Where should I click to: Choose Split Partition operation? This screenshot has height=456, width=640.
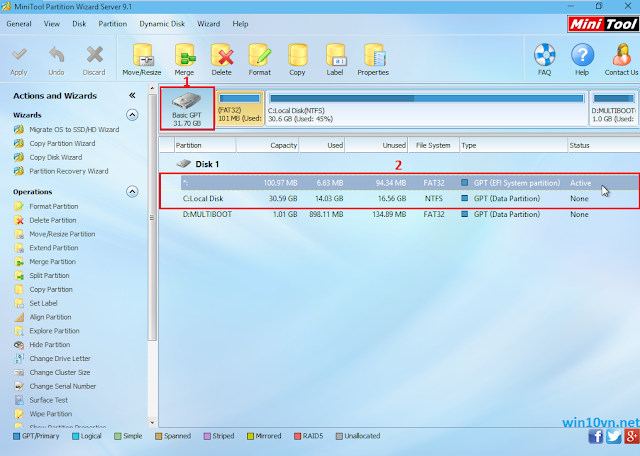pyautogui.click(x=49, y=276)
